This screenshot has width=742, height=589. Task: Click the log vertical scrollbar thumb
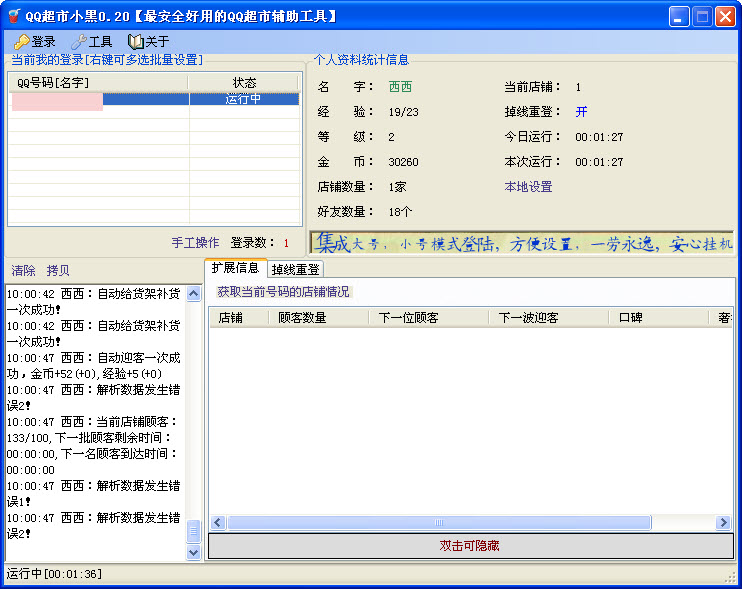click(x=194, y=531)
